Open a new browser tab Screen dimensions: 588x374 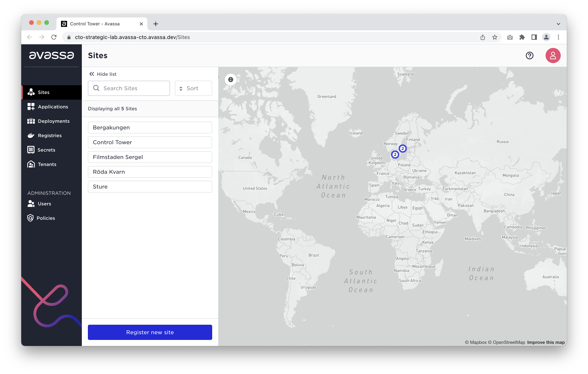pyautogui.click(x=156, y=24)
